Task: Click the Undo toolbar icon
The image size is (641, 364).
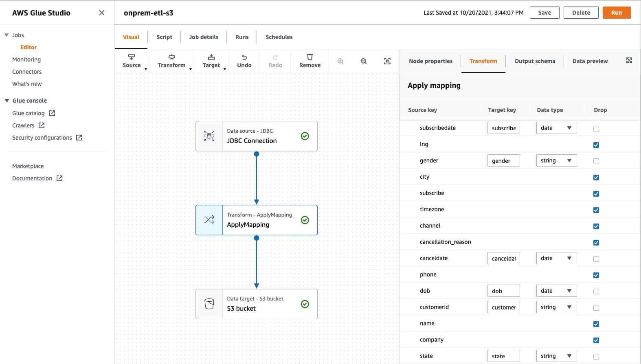Action: [x=244, y=57]
